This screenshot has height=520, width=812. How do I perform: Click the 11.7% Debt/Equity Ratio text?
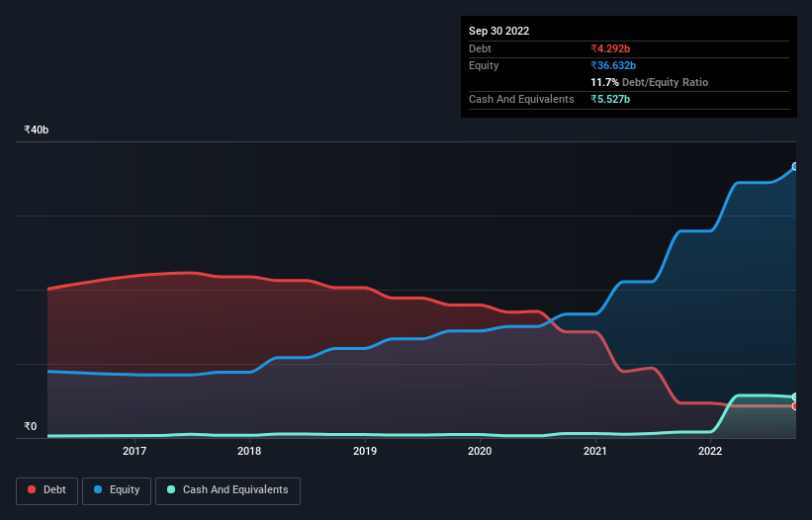pyautogui.click(x=650, y=82)
